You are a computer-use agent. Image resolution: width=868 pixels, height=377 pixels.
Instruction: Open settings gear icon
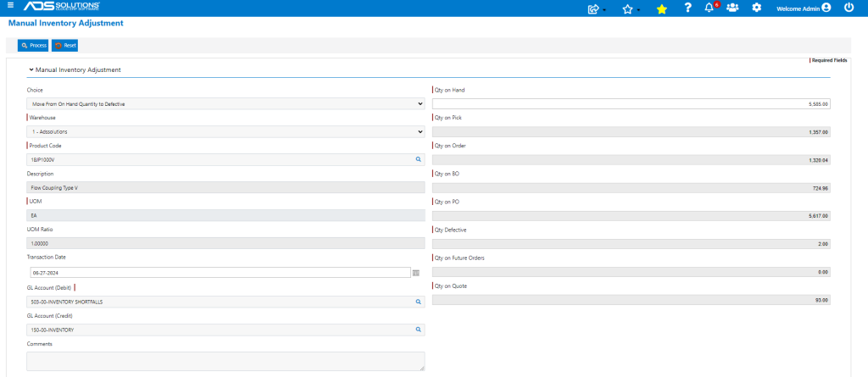757,8
